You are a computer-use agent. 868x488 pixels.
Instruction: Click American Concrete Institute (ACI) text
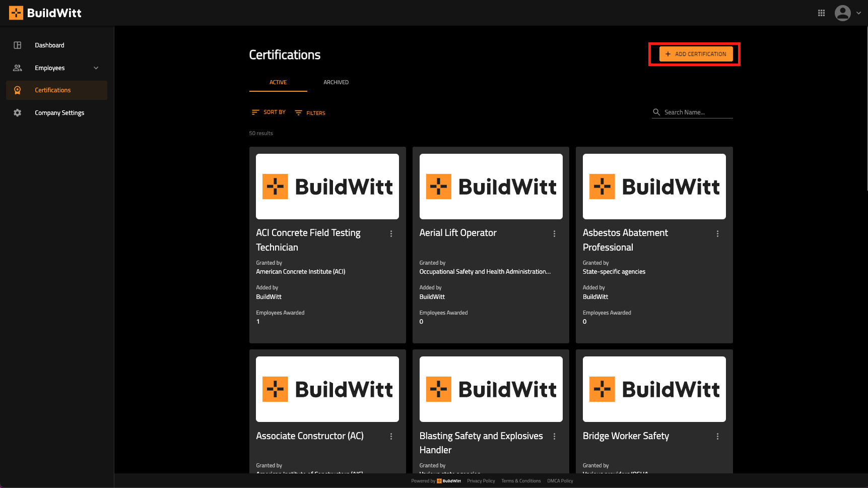[x=301, y=272]
